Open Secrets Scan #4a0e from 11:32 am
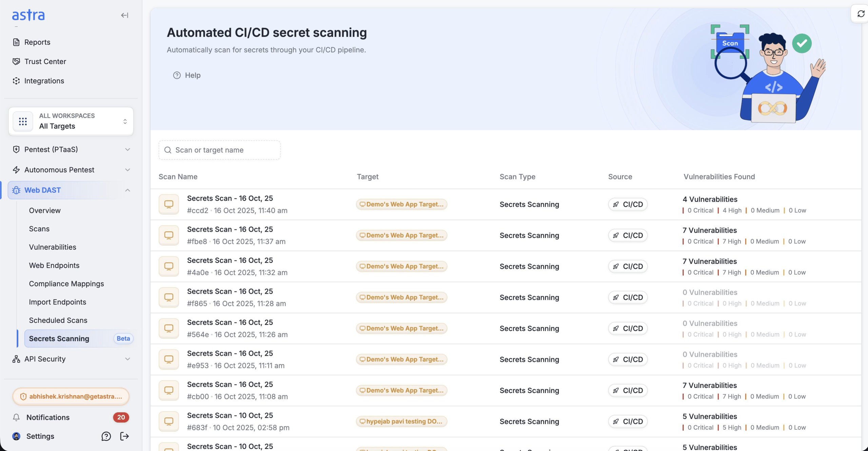868x451 pixels. point(237,267)
